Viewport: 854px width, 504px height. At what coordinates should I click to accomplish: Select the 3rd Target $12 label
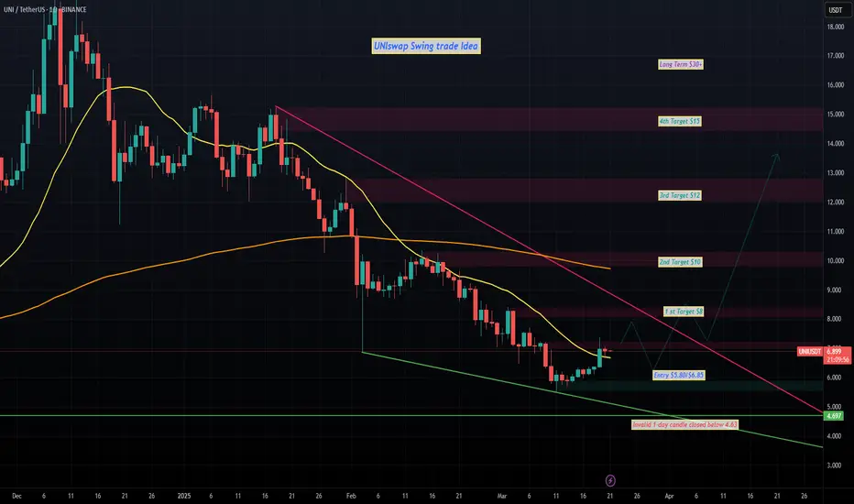pos(679,195)
